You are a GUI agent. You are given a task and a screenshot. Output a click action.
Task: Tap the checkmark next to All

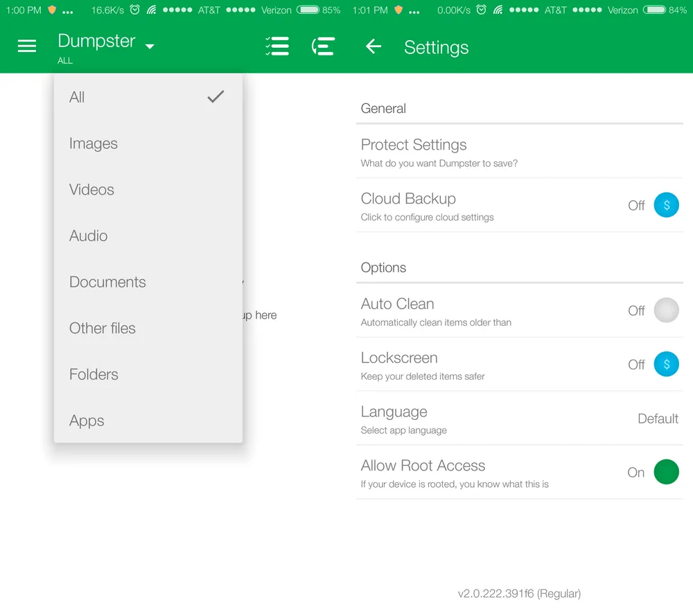tap(216, 96)
